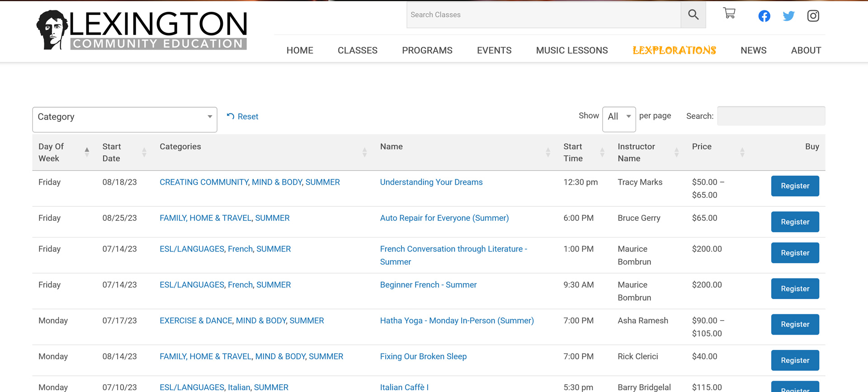Click instructor name Asha Ramesh
868x392 pixels.
coord(642,321)
